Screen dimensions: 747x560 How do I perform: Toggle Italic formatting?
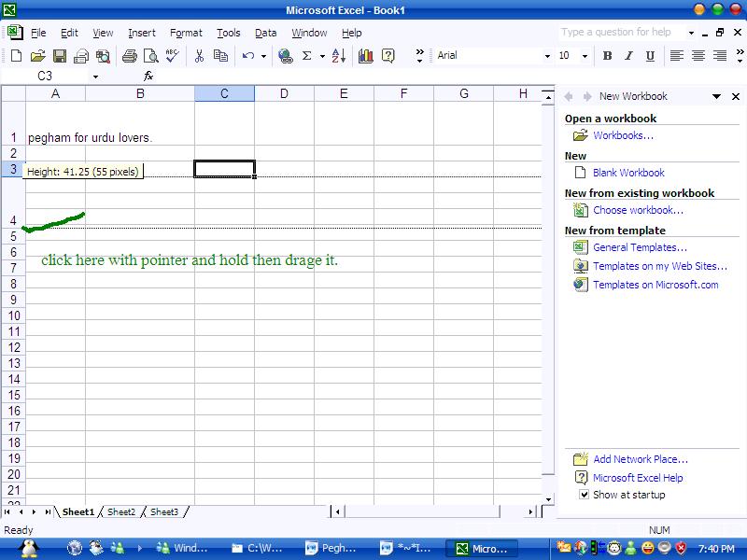[628, 56]
